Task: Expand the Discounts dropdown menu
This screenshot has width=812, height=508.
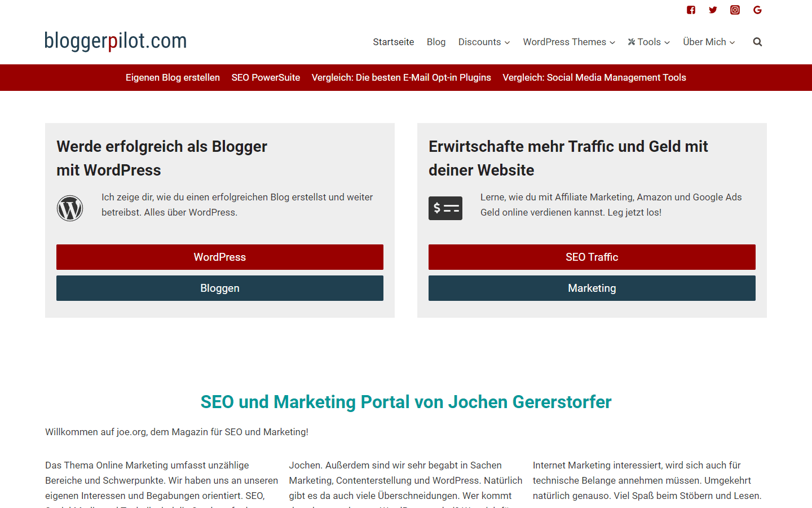Action: click(x=484, y=42)
